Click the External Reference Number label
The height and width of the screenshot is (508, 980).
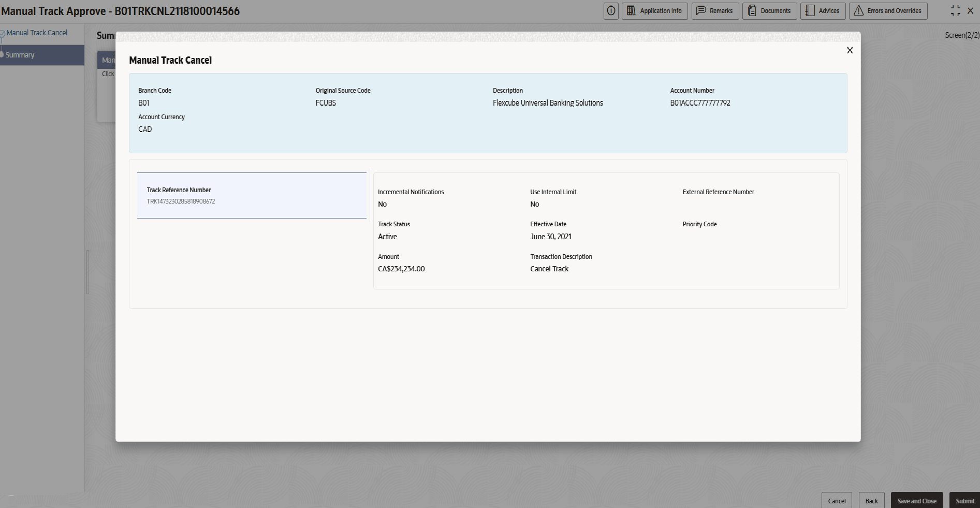coord(718,192)
